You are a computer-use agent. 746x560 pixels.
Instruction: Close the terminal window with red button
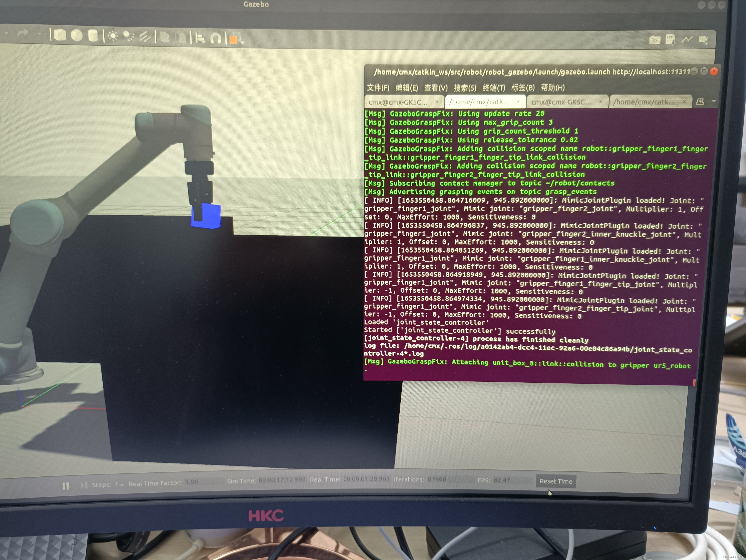[714, 71]
